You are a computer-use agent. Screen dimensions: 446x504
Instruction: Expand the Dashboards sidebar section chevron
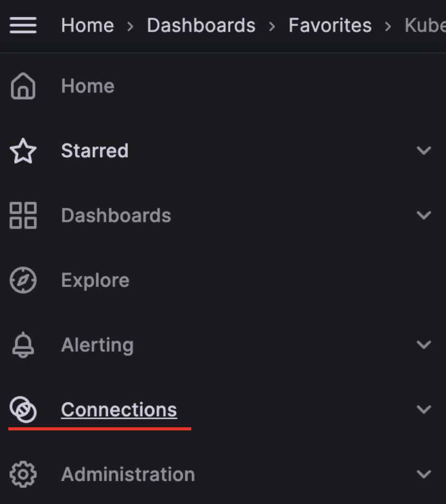[424, 215]
